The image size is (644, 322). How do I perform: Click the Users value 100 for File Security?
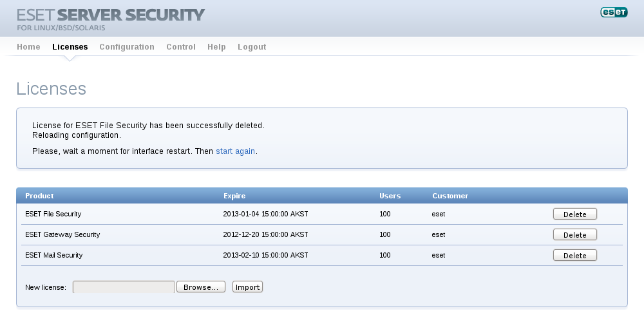[385, 214]
